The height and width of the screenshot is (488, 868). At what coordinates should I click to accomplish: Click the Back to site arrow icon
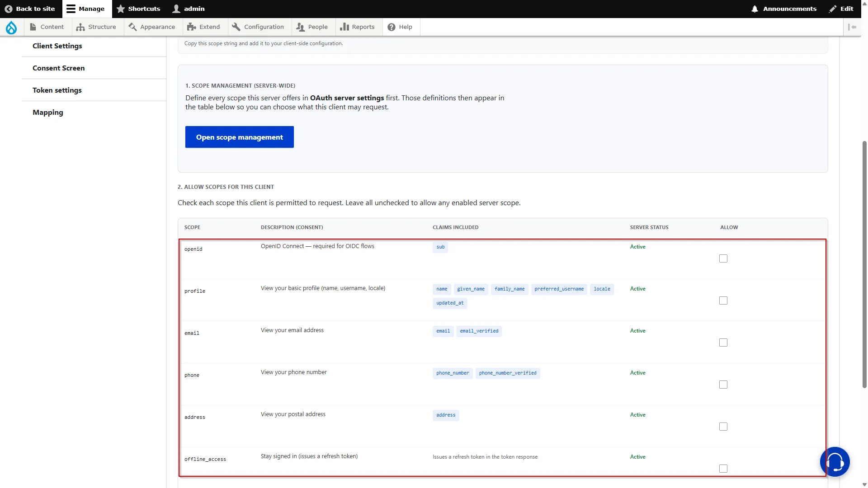click(8, 9)
